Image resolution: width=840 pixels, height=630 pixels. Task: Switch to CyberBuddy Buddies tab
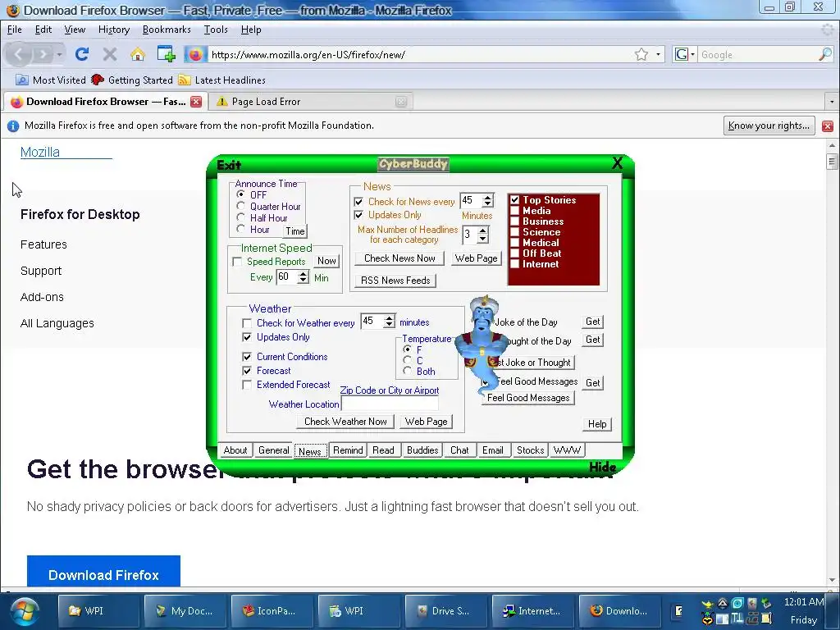(422, 450)
